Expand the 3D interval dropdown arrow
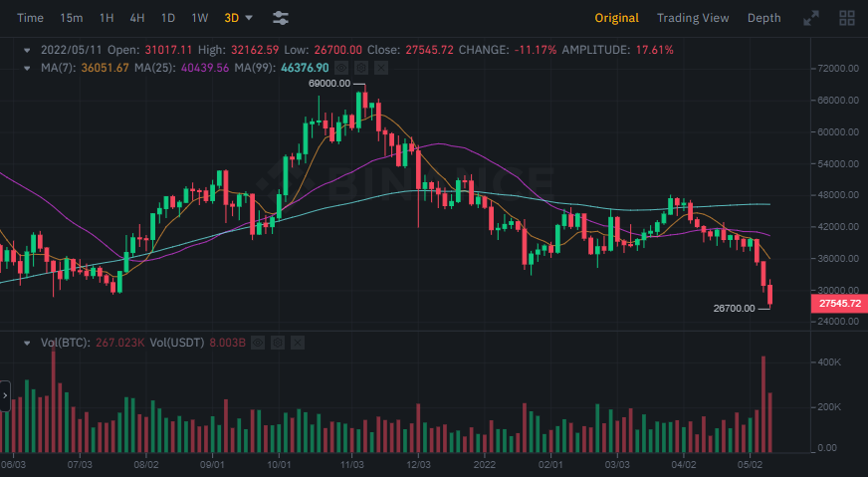Image resolution: width=868 pixels, height=477 pixels. [x=249, y=18]
